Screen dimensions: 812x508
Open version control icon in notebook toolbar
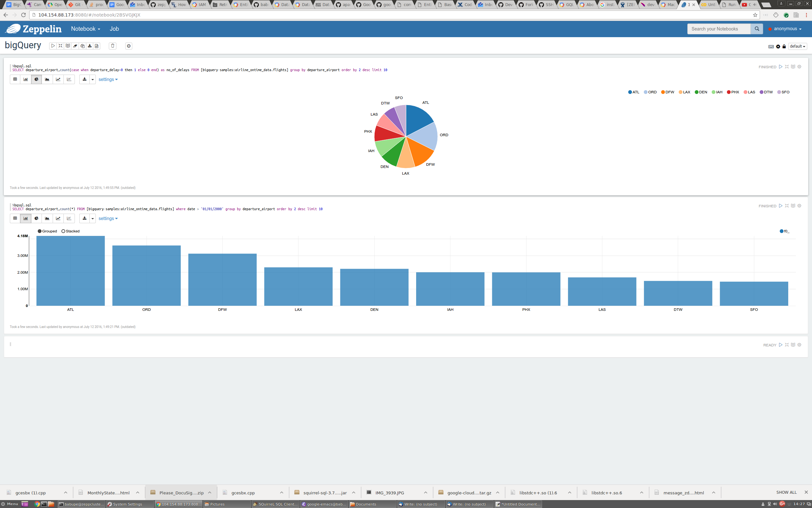(x=97, y=46)
